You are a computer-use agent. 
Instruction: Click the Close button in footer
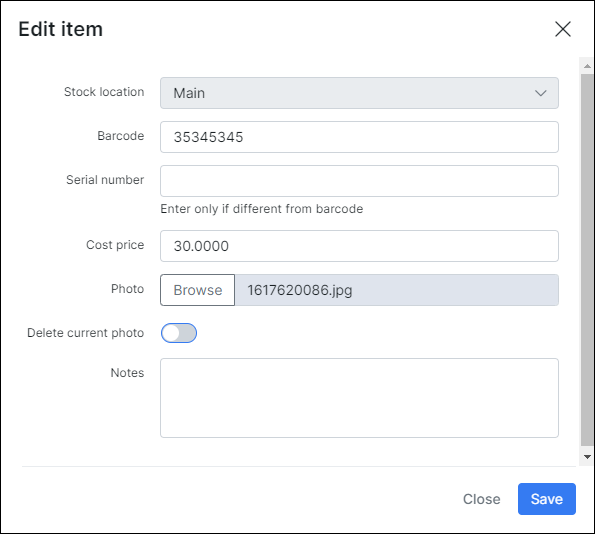[x=481, y=499]
